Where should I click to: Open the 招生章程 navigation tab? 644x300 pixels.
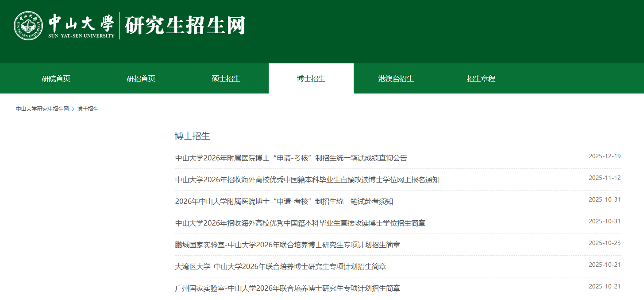[x=481, y=79]
